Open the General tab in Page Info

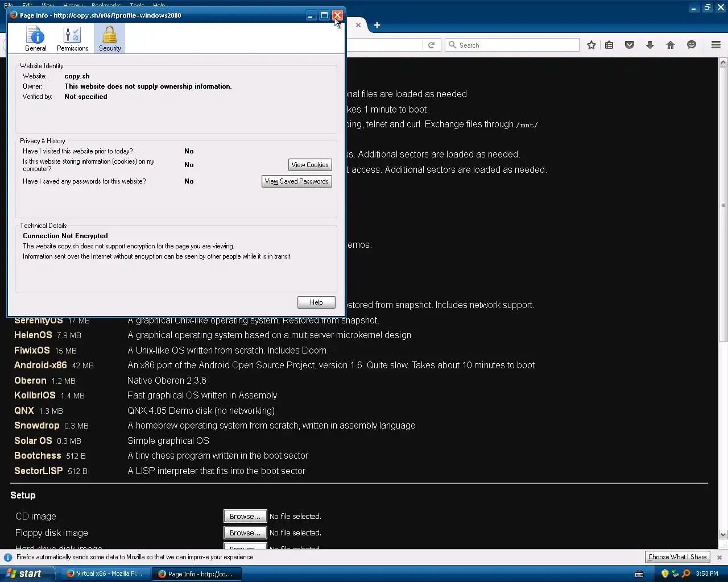point(36,39)
